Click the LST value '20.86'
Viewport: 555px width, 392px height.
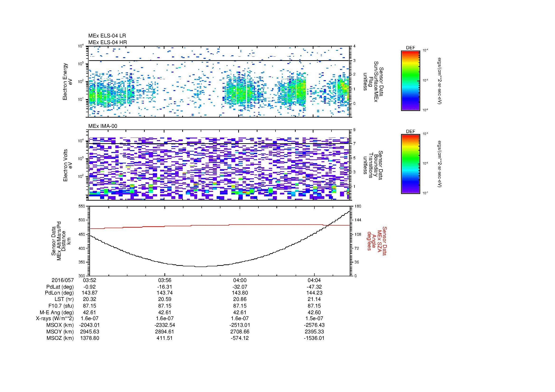(240, 299)
